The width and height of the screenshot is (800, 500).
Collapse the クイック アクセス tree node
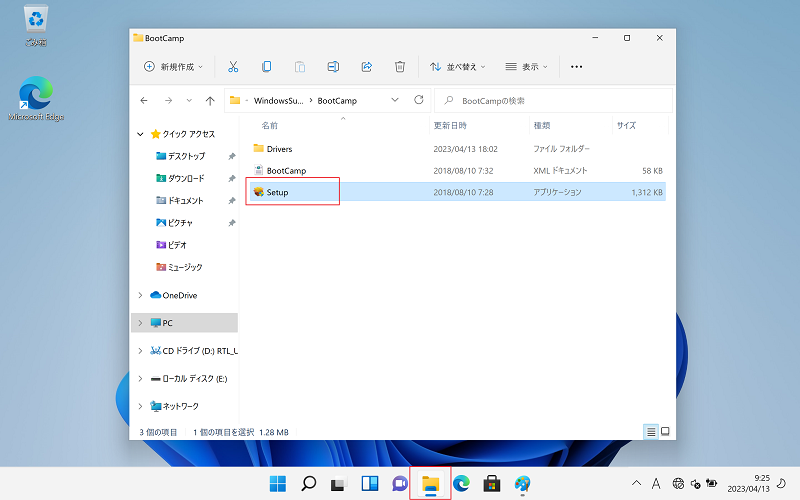click(x=140, y=134)
